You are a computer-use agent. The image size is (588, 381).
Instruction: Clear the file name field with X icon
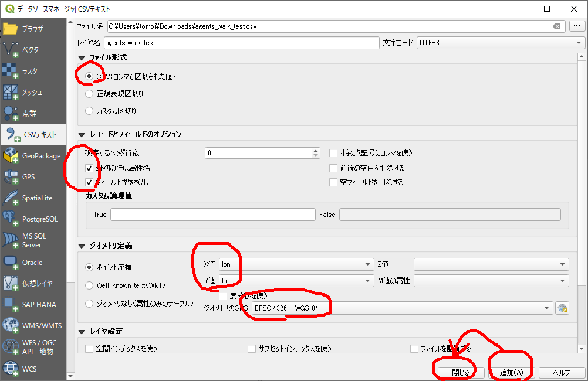[x=556, y=26]
